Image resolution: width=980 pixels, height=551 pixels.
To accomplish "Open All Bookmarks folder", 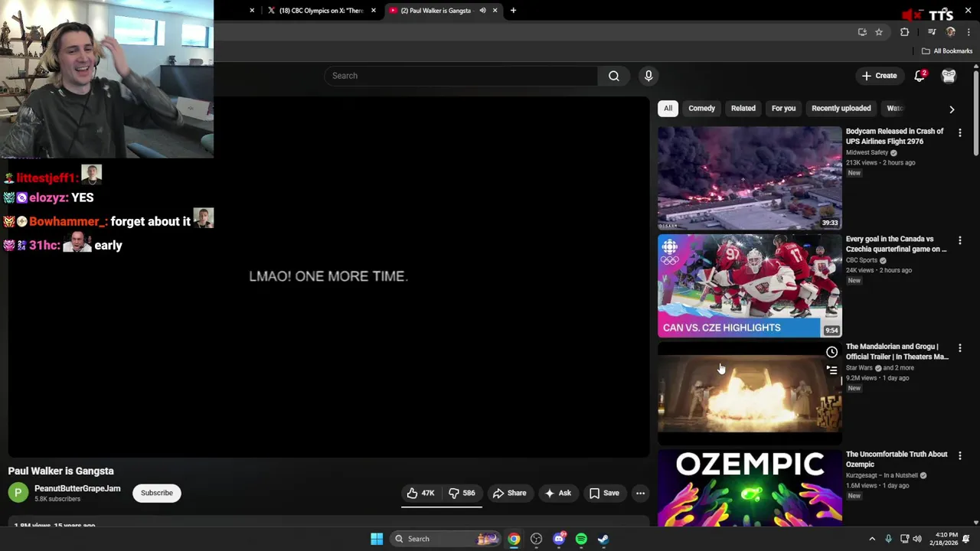I will click(947, 51).
